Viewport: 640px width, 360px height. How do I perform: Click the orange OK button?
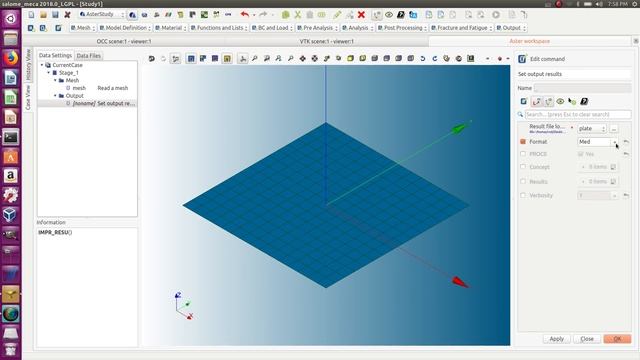[617, 339]
